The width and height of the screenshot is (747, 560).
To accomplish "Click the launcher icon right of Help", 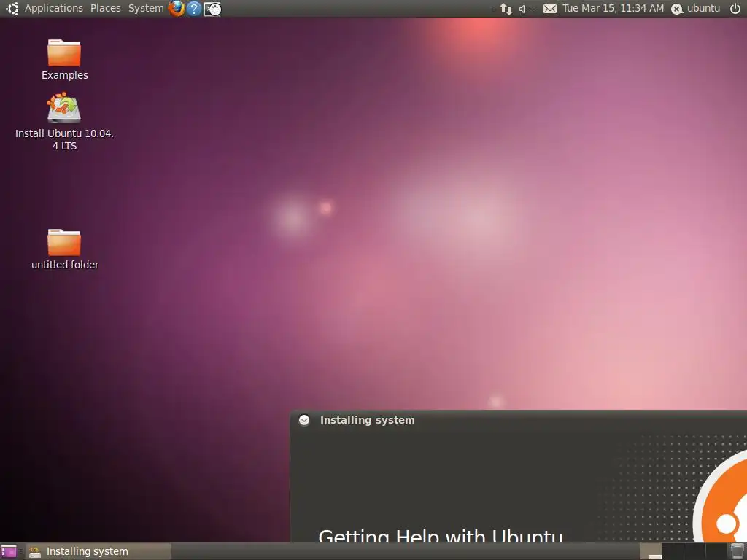I will click(212, 9).
